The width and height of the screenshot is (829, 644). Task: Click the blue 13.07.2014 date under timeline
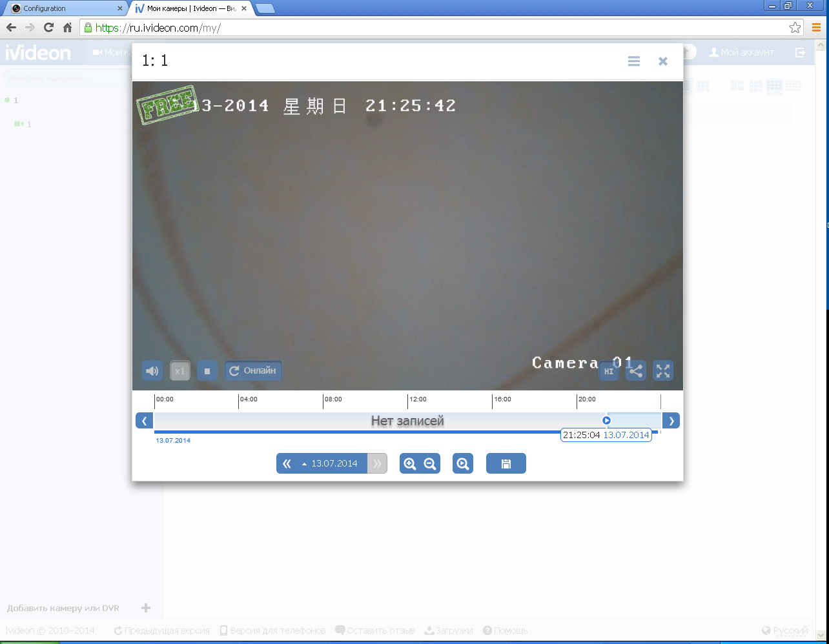[x=173, y=441]
